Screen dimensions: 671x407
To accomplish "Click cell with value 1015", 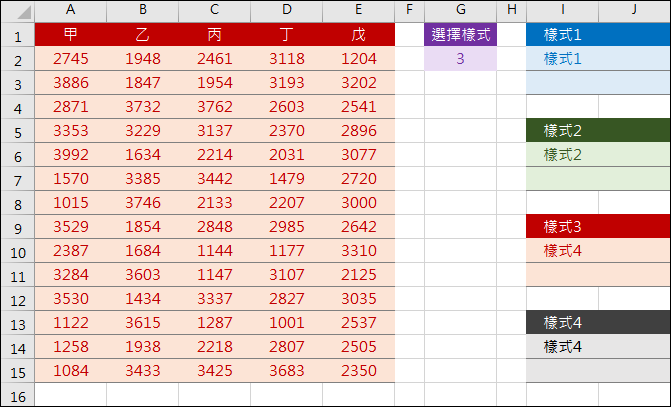I will point(71,202).
